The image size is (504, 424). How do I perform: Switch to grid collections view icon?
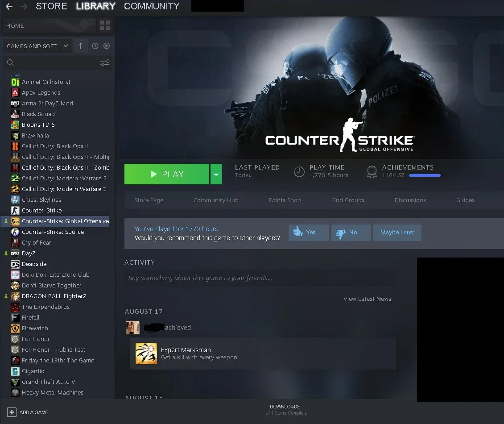105,25
